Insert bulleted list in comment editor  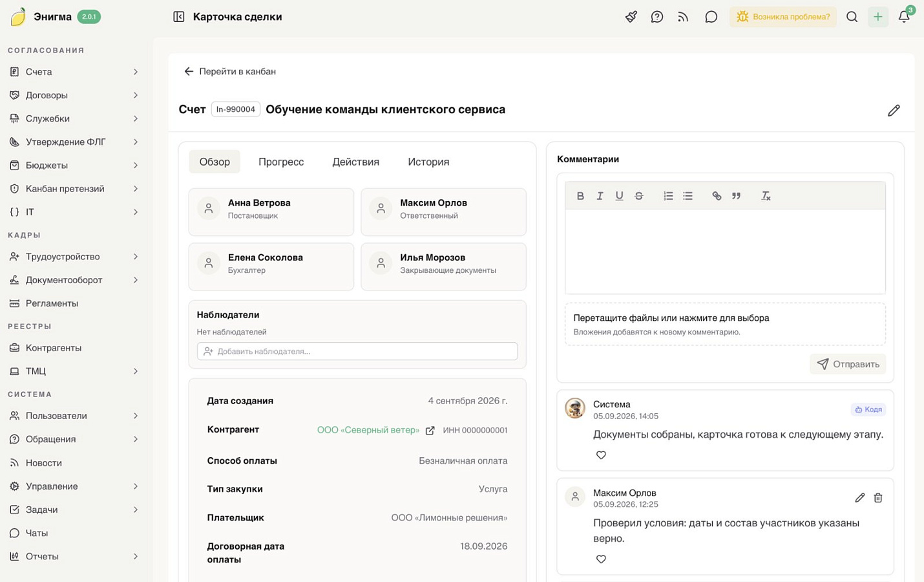[x=688, y=196]
